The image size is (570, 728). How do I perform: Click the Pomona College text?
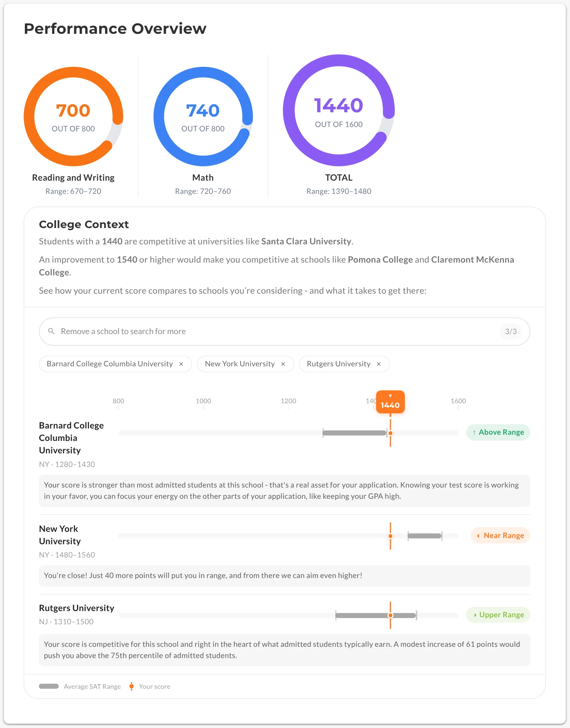tap(380, 260)
